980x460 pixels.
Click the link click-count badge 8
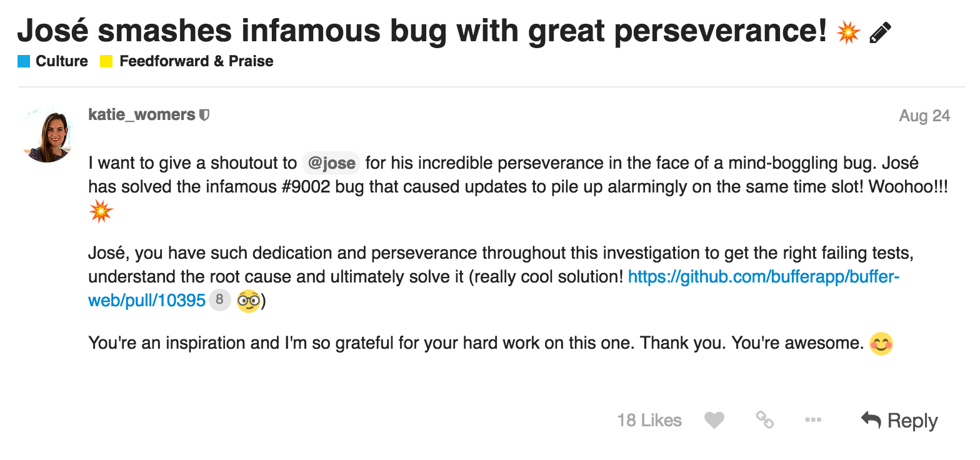click(x=219, y=301)
